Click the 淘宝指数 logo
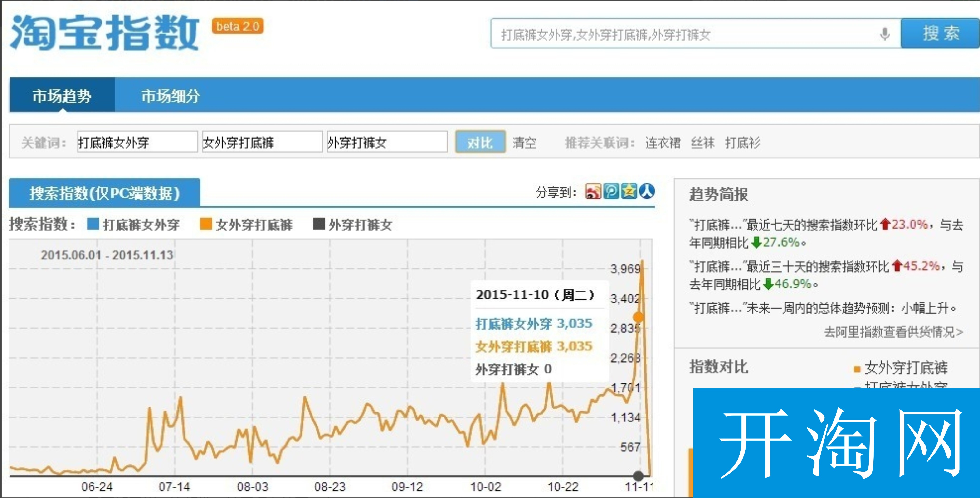Screen dimensions: 980x498 coord(105,33)
